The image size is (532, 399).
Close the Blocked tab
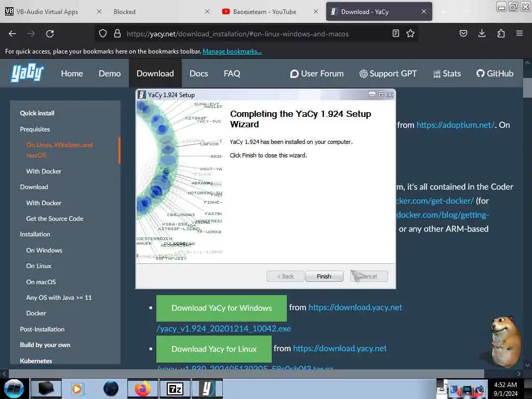click(x=207, y=11)
